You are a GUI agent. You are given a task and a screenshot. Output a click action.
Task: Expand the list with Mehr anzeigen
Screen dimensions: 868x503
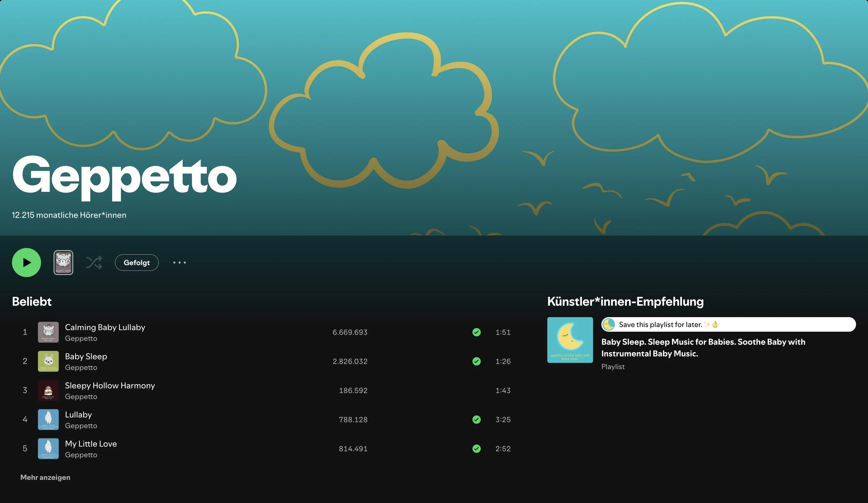45,478
